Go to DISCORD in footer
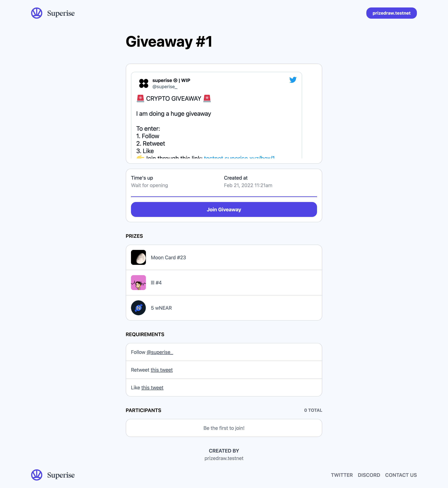The width and height of the screenshot is (448, 488). [x=369, y=475]
